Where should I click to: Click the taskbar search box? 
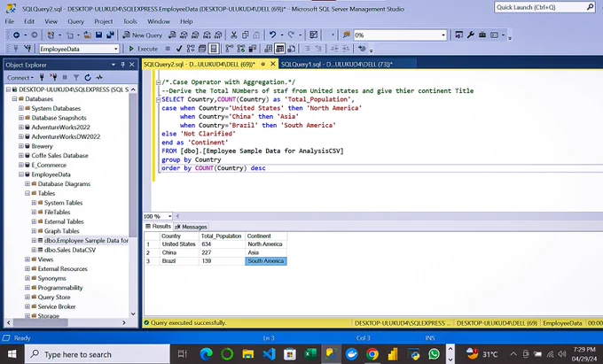point(98,354)
